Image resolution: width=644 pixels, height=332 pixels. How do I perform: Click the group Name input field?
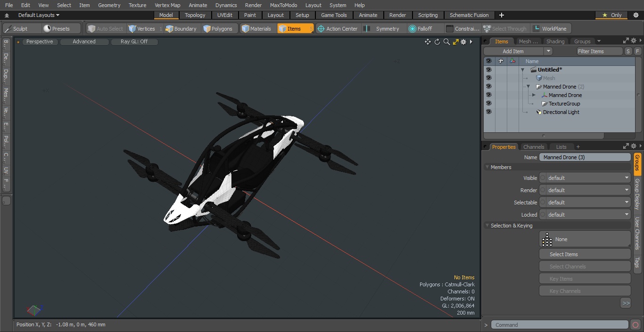coord(585,157)
